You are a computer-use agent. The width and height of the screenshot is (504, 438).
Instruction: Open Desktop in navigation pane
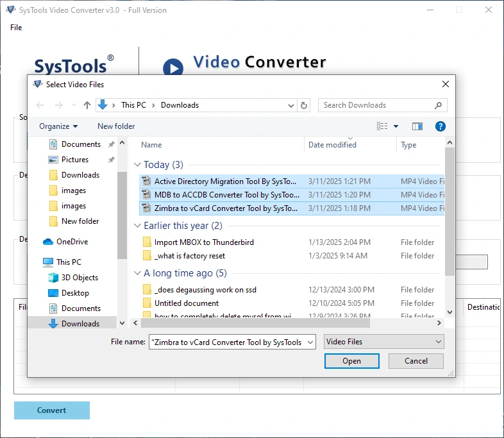(x=75, y=293)
